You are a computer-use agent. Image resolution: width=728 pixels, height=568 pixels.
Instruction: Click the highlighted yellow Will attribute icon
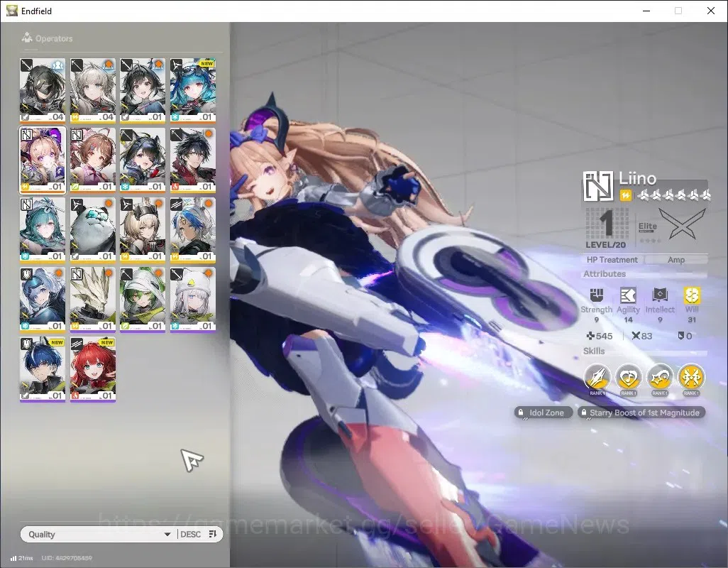tap(692, 295)
